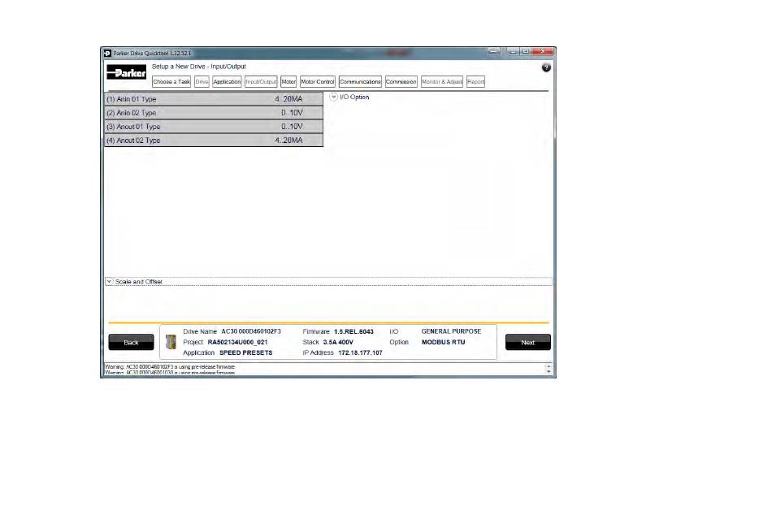Screen dimensions: 772x532
Task: Click the first pre-release firmware warning line
Action: point(170,366)
